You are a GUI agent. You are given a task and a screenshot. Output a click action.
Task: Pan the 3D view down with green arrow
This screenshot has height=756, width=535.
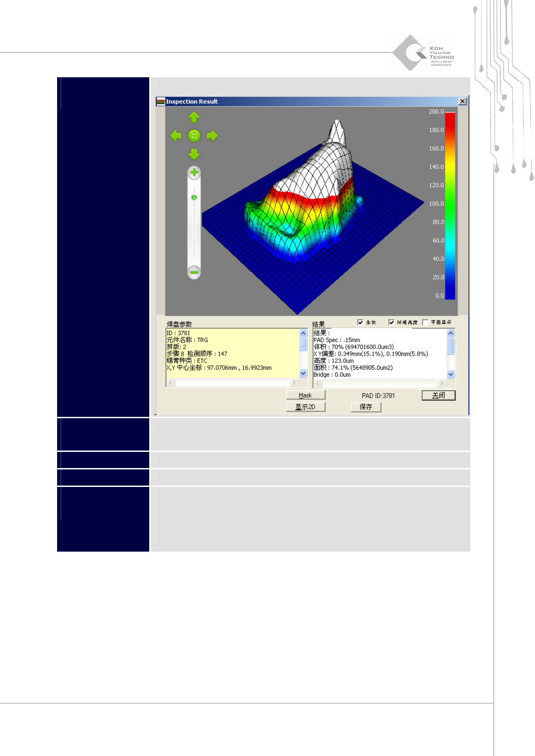194,154
